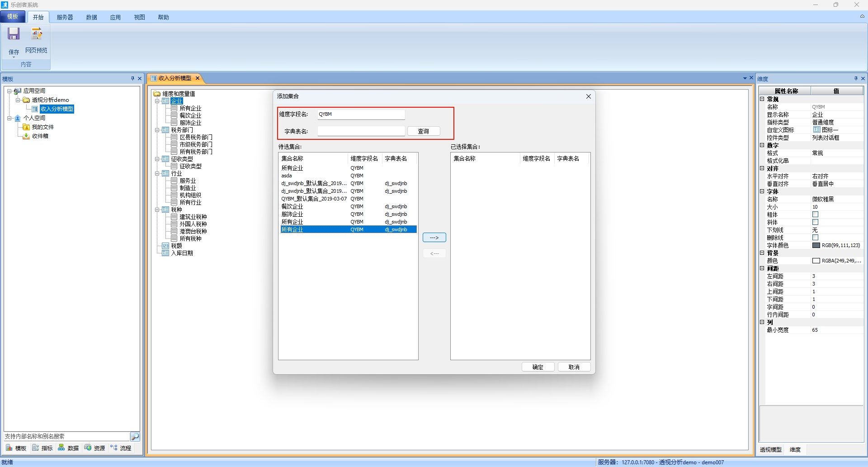Collapse the 税务部门 tree node
The image size is (868, 467).
(157, 130)
